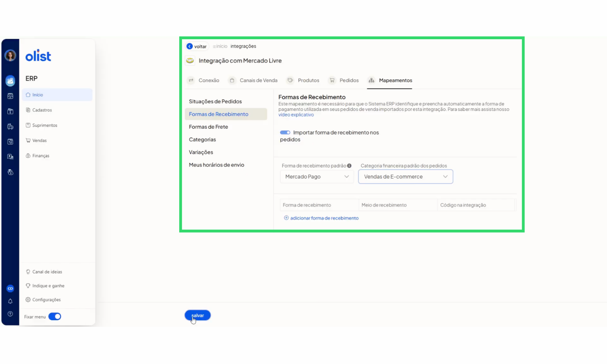
Task: Go to Início in the sidebar menu
Action: pos(57,95)
